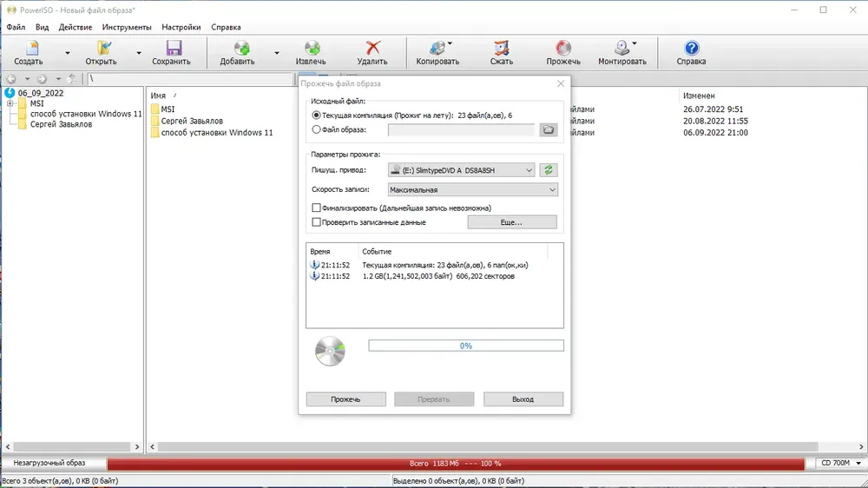Sort by Изменен column header
Viewport: 868px width, 488px height.
coord(699,96)
